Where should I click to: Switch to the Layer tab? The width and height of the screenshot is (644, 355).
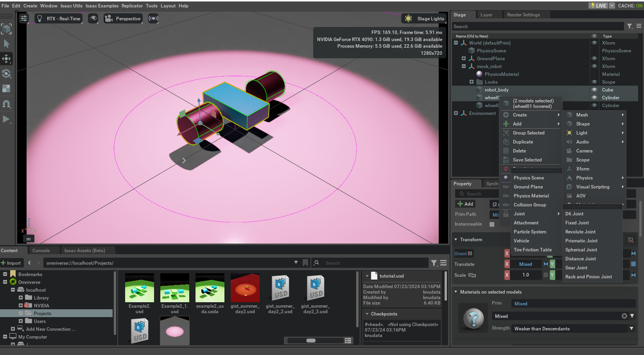(486, 15)
